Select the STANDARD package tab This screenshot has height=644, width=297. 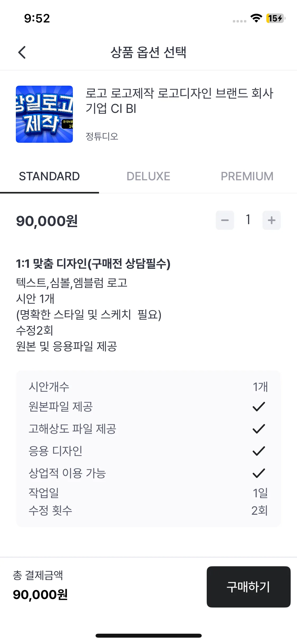(x=49, y=176)
